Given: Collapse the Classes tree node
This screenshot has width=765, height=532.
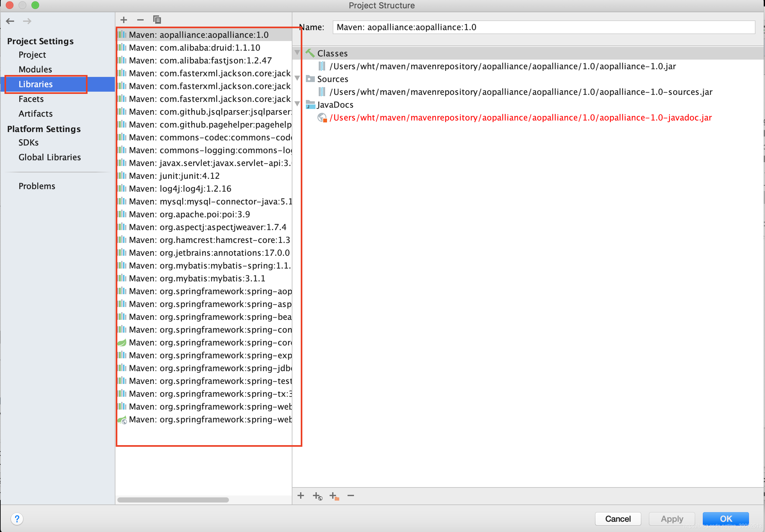Looking at the screenshot, I should tap(297, 53).
